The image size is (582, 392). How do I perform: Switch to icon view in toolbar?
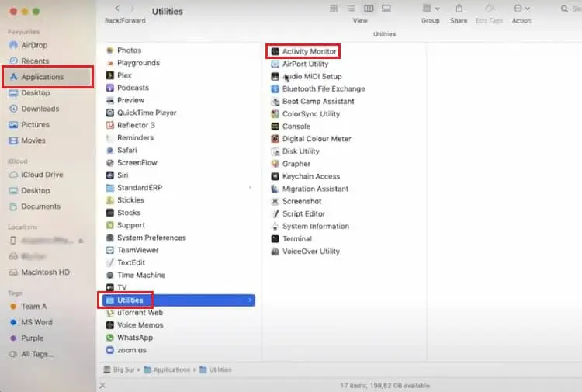(x=334, y=9)
